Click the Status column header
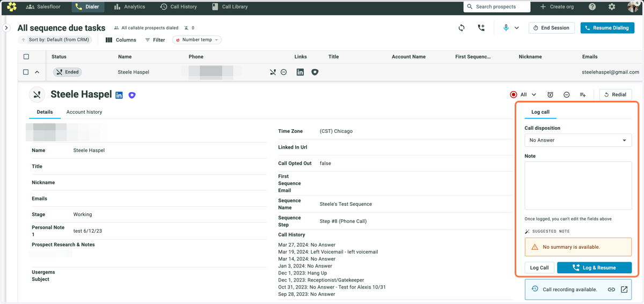644x304 pixels. click(59, 56)
